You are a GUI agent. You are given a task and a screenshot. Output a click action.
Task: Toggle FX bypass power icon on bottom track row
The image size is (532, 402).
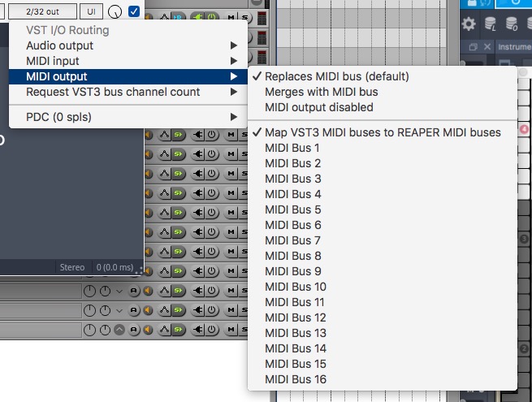point(212,330)
